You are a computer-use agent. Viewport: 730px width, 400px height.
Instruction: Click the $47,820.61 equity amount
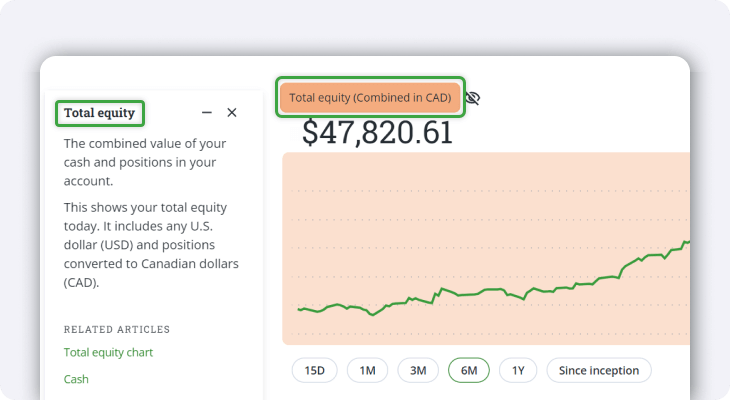(x=378, y=132)
